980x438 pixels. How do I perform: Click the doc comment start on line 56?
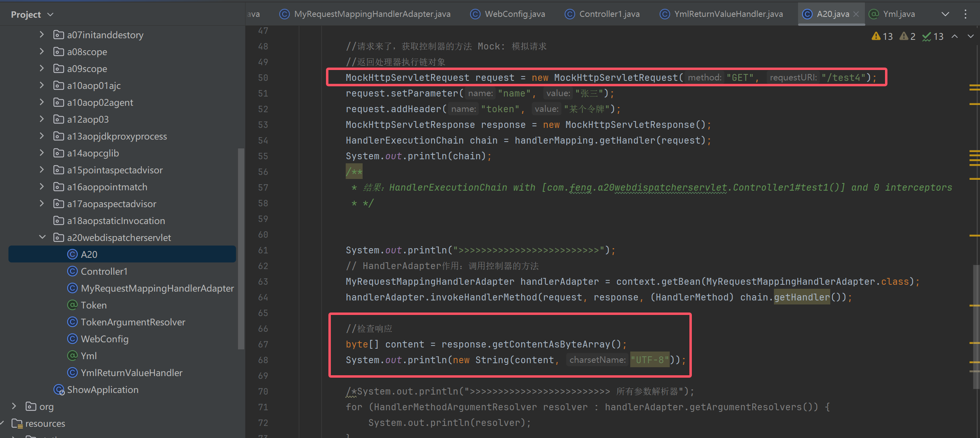tap(354, 172)
